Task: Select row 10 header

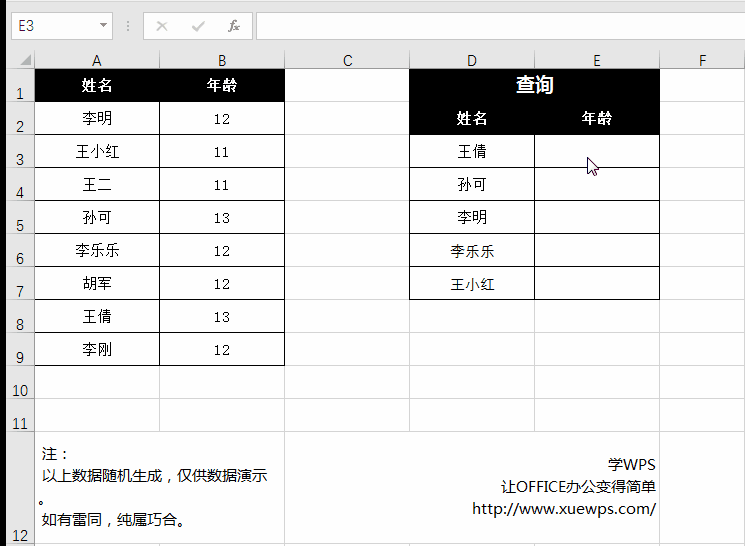Action: [x=20, y=382]
